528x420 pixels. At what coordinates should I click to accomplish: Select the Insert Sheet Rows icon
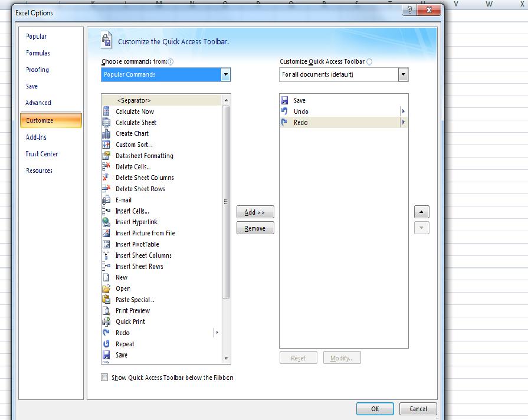106,266
